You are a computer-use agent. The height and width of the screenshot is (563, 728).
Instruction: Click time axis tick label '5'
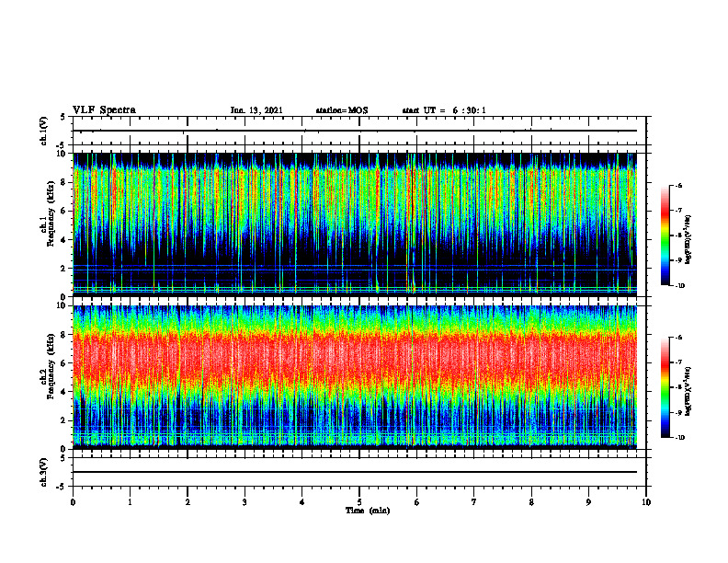coord(359,502)
